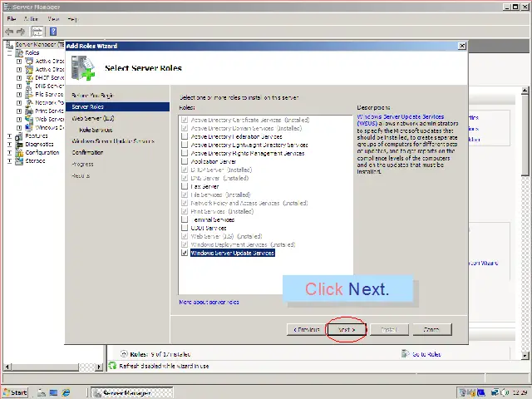Select Windows Server Update Services row text
This screenshot has width=532, height=399.
(233, 253)
